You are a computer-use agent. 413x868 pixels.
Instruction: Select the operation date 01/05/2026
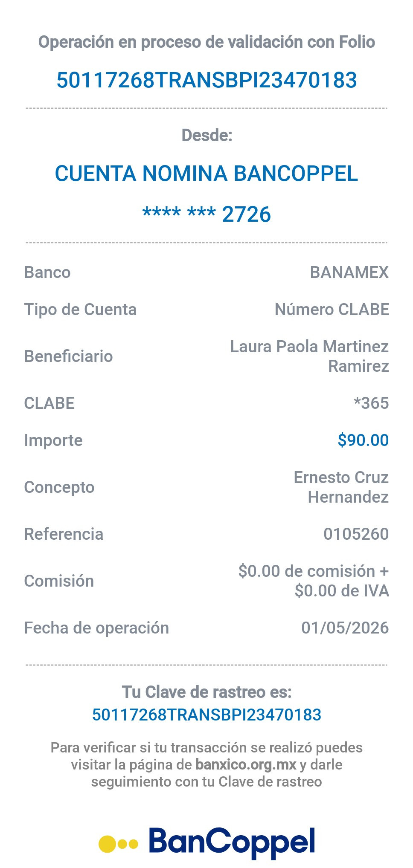coord(345,628)
